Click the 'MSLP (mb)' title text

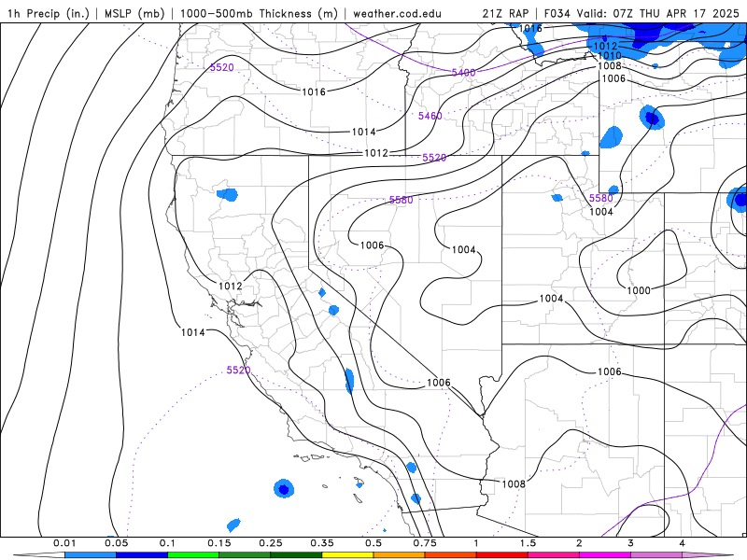pyautogui.click(x=134, y=13)
